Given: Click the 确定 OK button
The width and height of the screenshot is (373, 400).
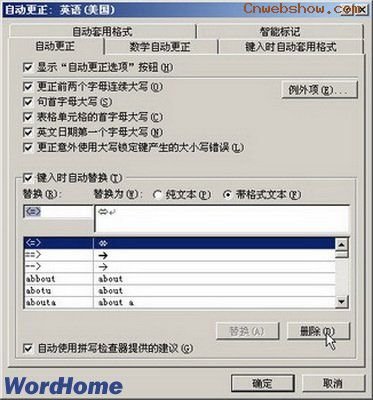Looking at the screenshot, I should point(263,383).
